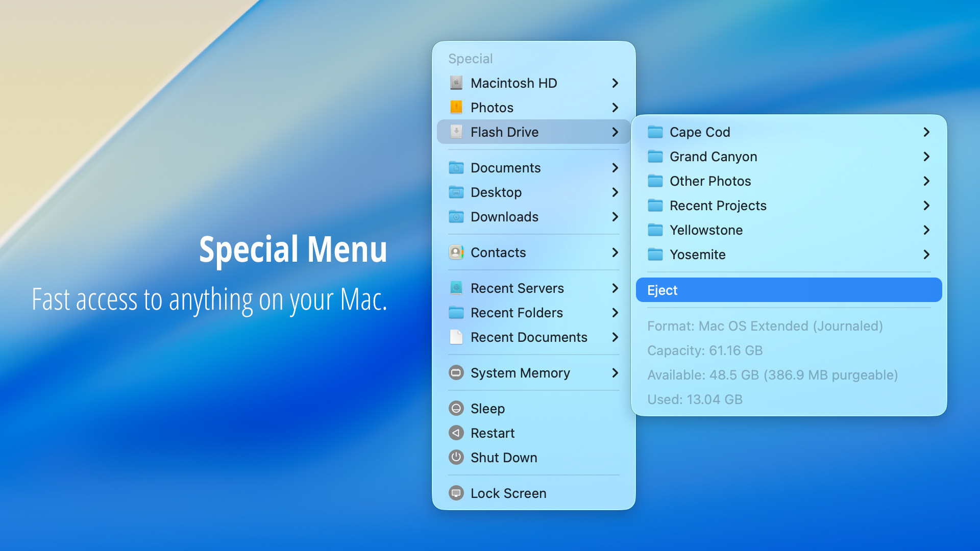
Task: Click the 'Used: 13.04 GB' text
Action: coord(695,399)
